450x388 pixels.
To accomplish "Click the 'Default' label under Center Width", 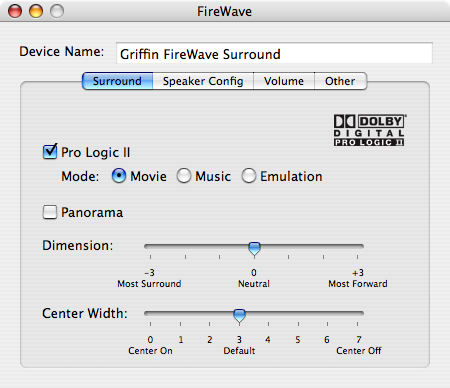I will pos(239,351).
